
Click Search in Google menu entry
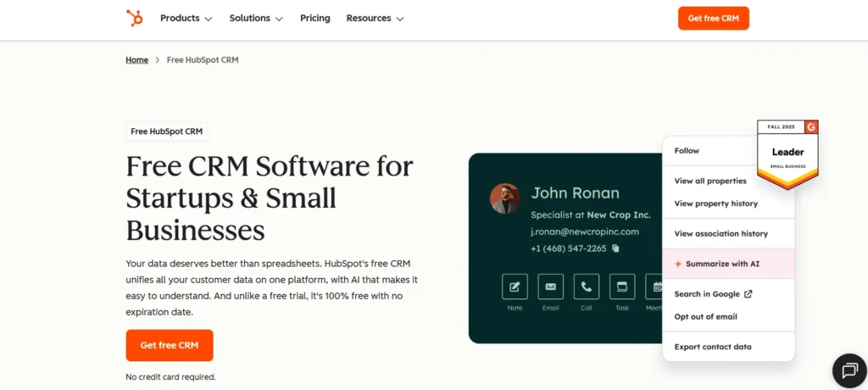coord(712,294)
